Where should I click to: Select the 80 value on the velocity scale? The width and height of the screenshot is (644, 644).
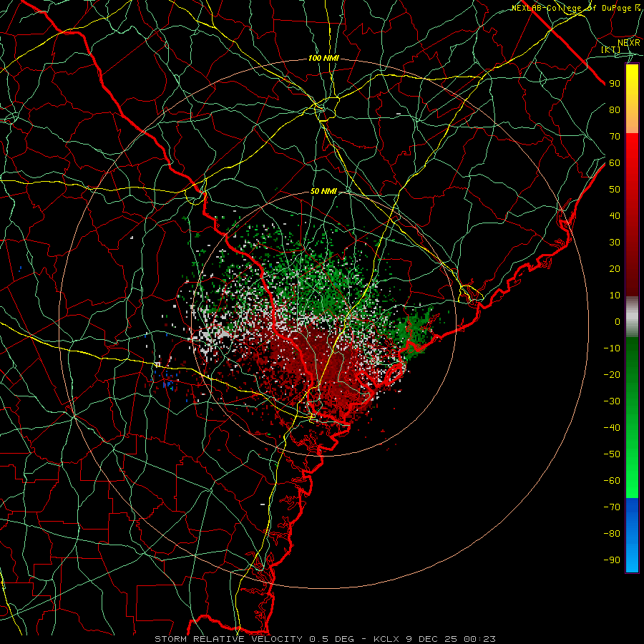click(615, 110)
